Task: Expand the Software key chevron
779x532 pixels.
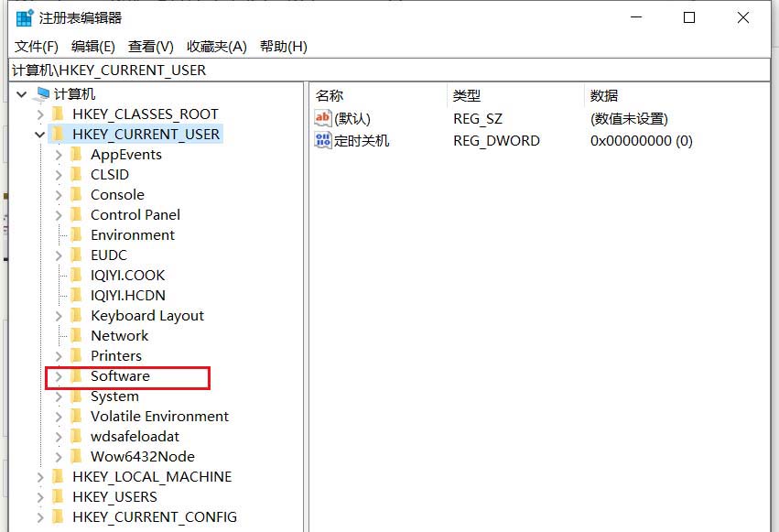Action: pyautogui.click(x=59, y=376)
